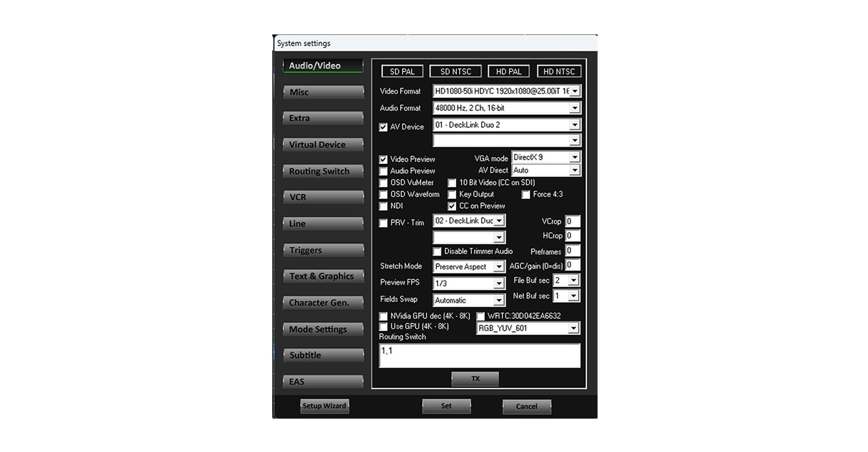Switch to the Routing Switch tab
Screen dimensions: 868x452
[323, 171]
